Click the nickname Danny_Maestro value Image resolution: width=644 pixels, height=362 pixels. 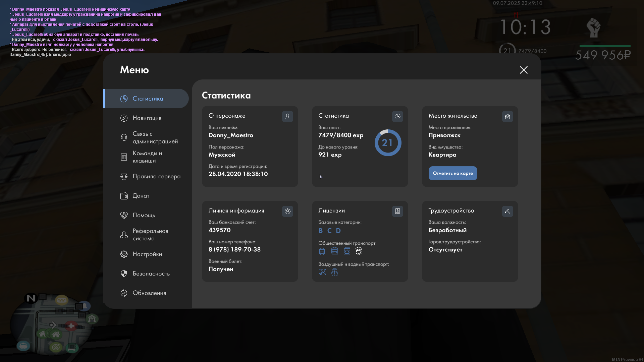click(231, 135)
